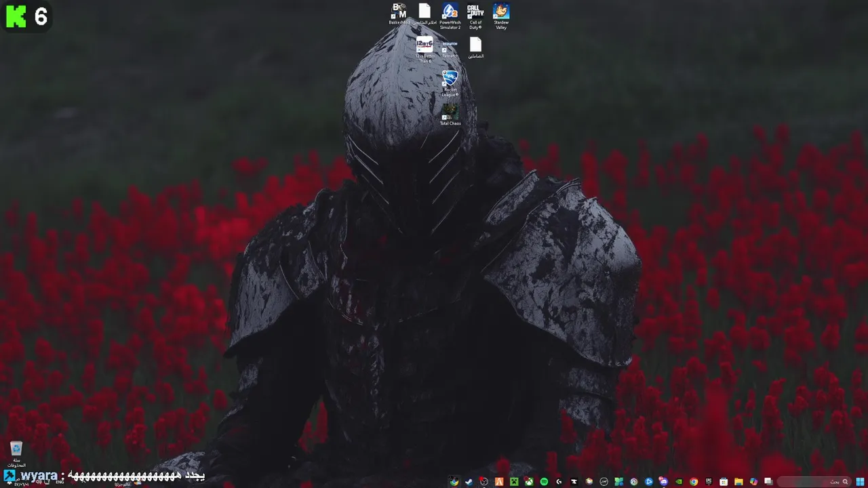
Task: Launch the Rocket League shortcut
Action: [x=450, y=83]
